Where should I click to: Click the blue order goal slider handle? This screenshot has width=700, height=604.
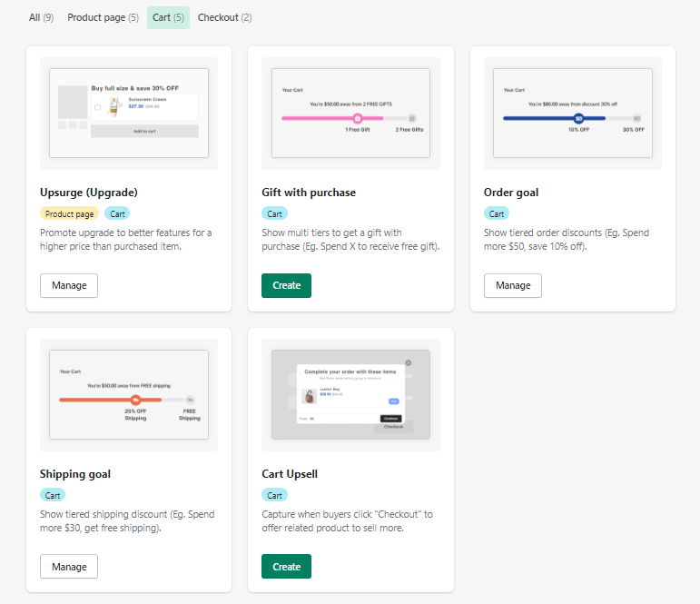[x=578, y=118]
